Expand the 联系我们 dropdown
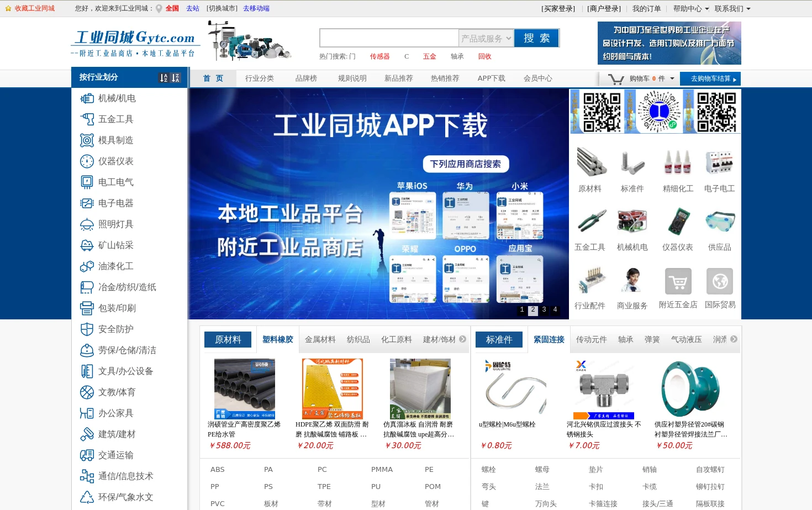This screenshot has width=812, height=510. [x=748, y=9]
